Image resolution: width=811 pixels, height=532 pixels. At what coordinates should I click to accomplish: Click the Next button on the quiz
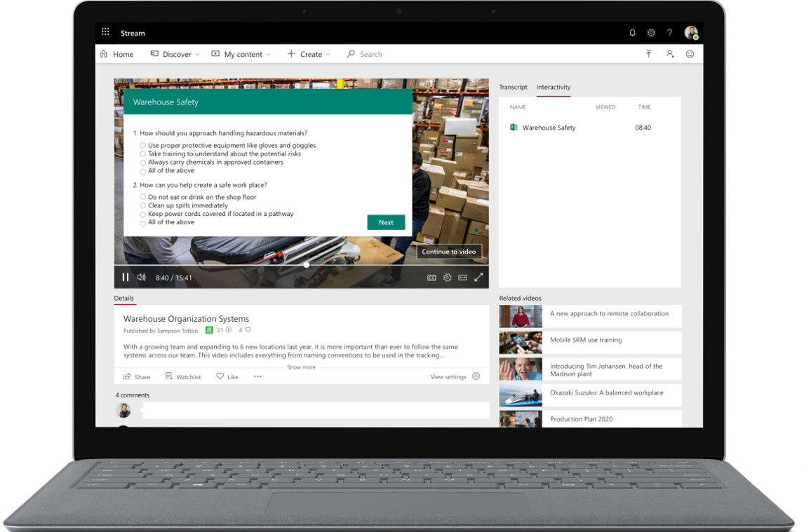tap(386, 222)
